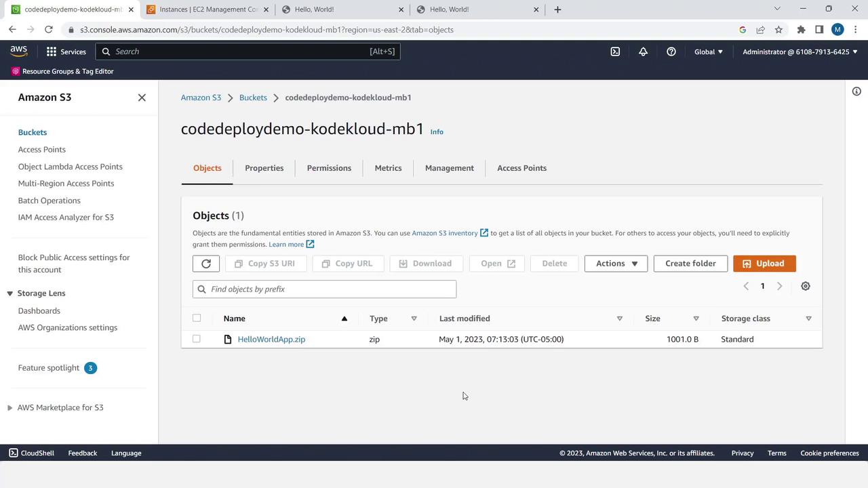Image resolution: width=868 pixels, height=488 pixels.
Task: Sort objects by Type column arrow
Action: point(414,319)
